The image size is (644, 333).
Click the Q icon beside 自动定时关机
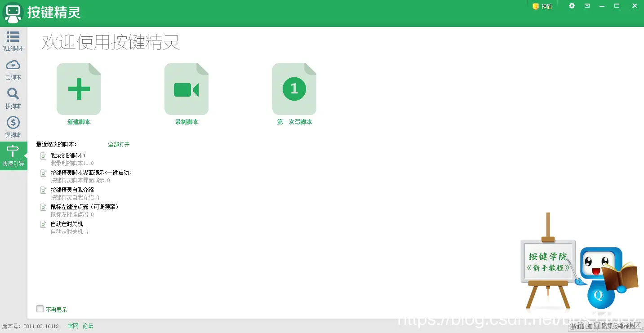tap(43, 224)
